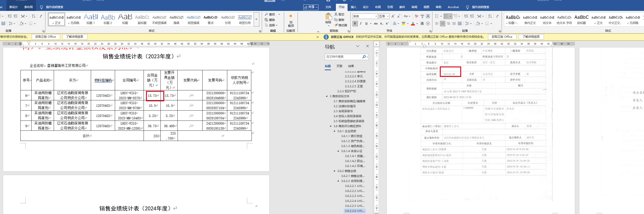The height and width of the screenshot is (214, 644).
Task: Click the enclosed character (字) icon
Action: [428, 23]
